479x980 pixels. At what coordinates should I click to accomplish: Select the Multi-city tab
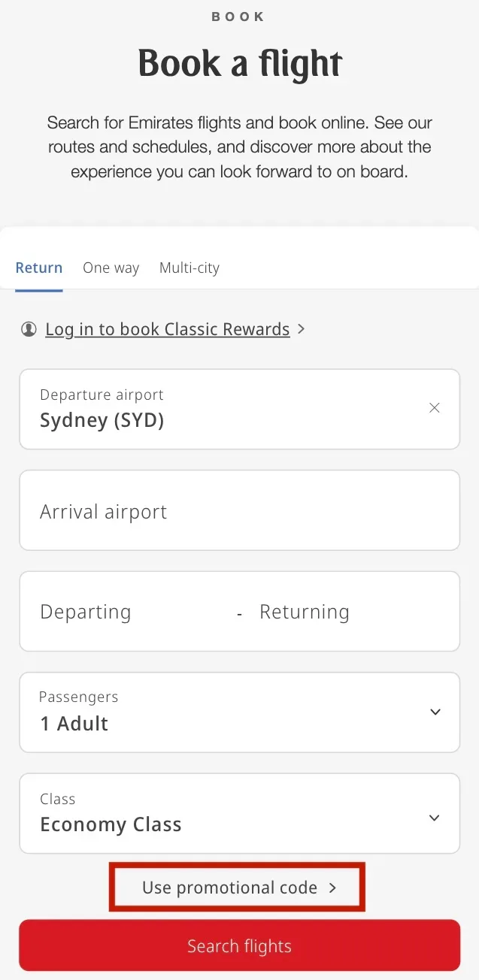[x=189, y=268]
